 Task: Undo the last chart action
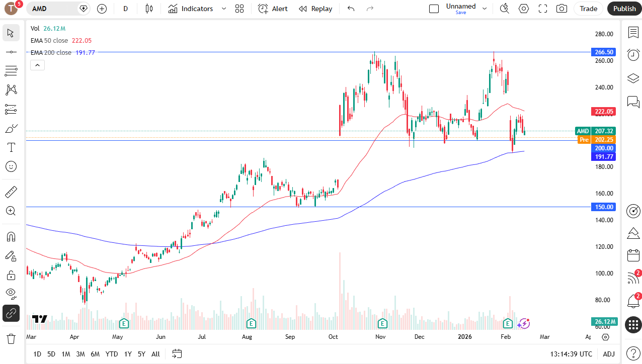point(351,9)
